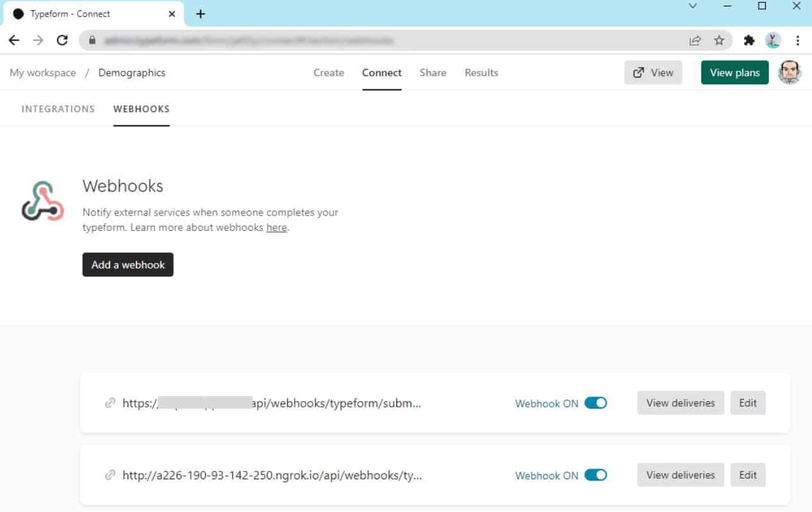This screenshot has width=812, height=512.
Task: View deliveries for typeform/subm webhook
Action: (x=681, y=403)
